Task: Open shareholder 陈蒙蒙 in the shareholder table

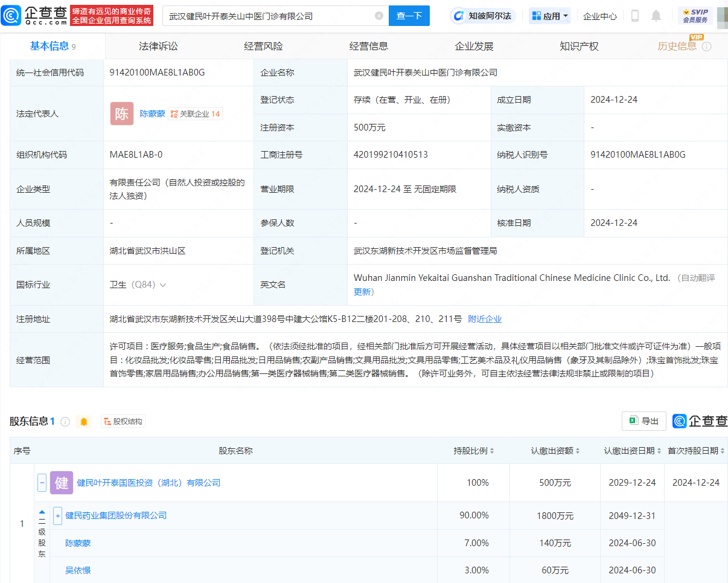Action: pyautogui.click(x=78, y=543)
